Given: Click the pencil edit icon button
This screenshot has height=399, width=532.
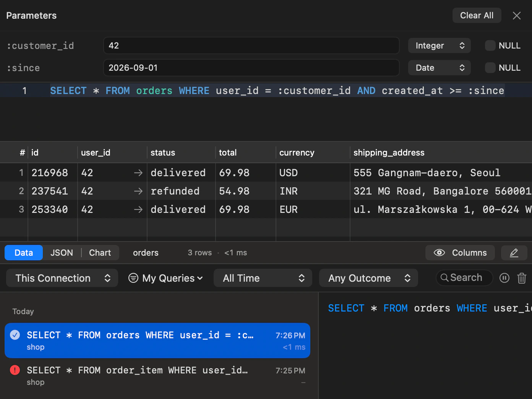Looking at the screenshot, I should [514, 253].
